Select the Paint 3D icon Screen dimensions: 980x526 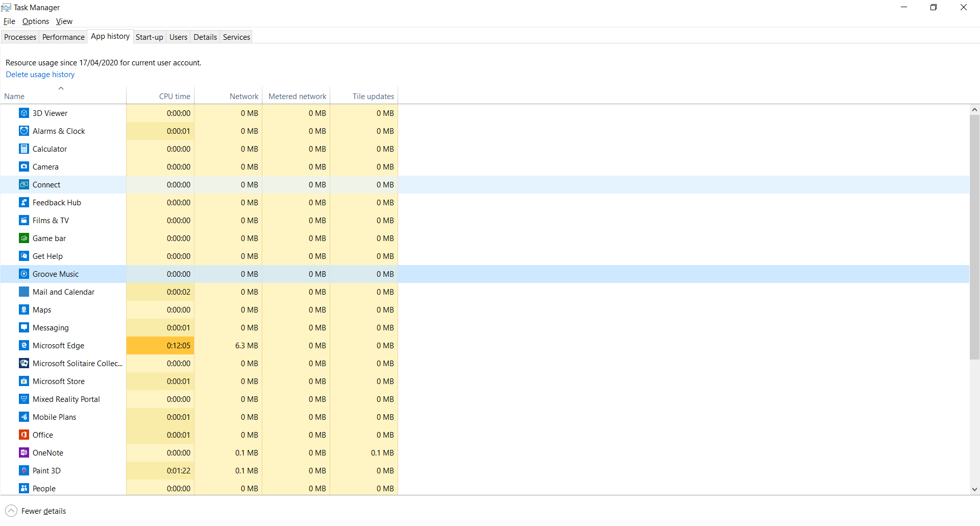[24, 470]
